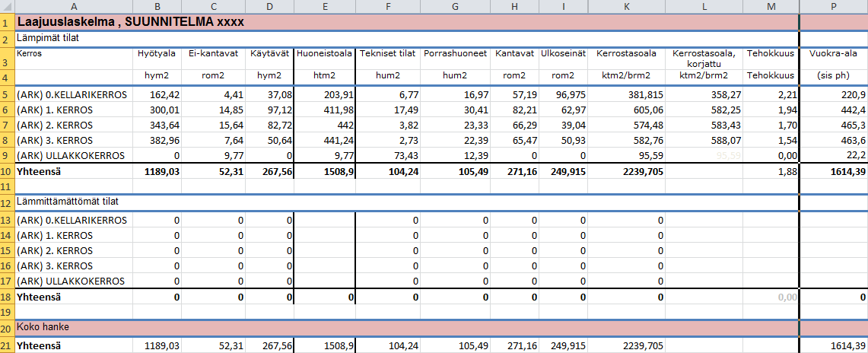
Task: Click cell value 605,06
Action: [x=626, y=110]
